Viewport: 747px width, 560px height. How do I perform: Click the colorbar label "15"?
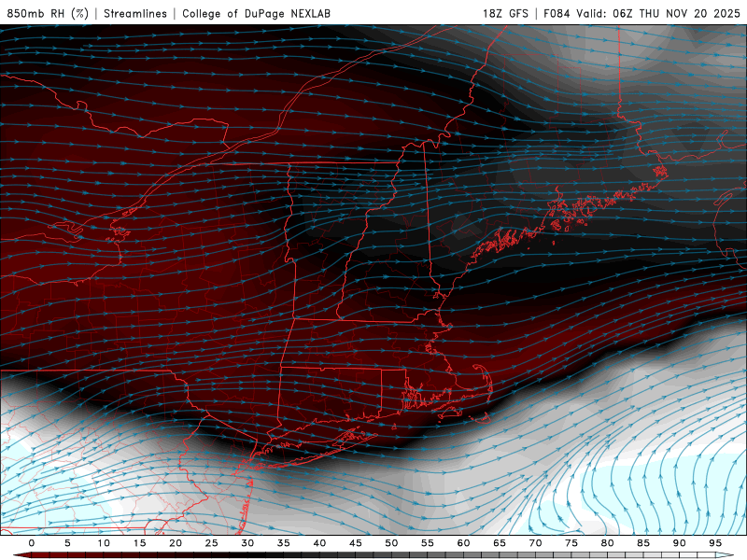point(139,543)
